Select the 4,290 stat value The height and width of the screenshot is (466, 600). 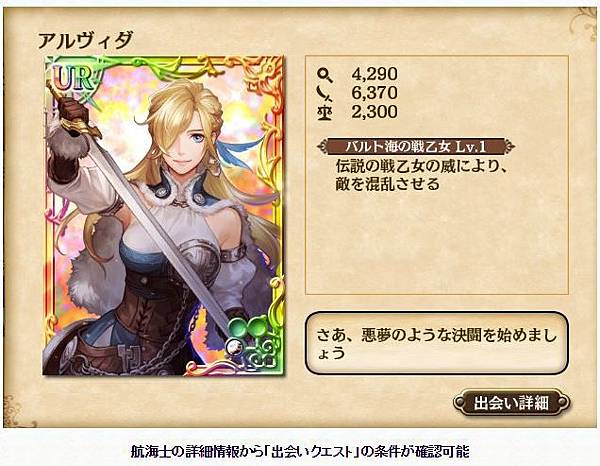pos(374,74)
